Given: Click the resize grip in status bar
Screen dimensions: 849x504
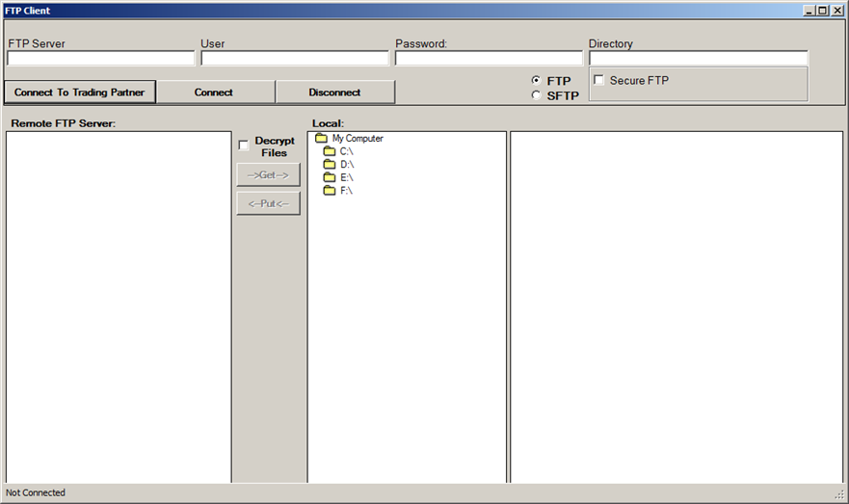Looking at the screenshot, I should click(x=839, y=493).
